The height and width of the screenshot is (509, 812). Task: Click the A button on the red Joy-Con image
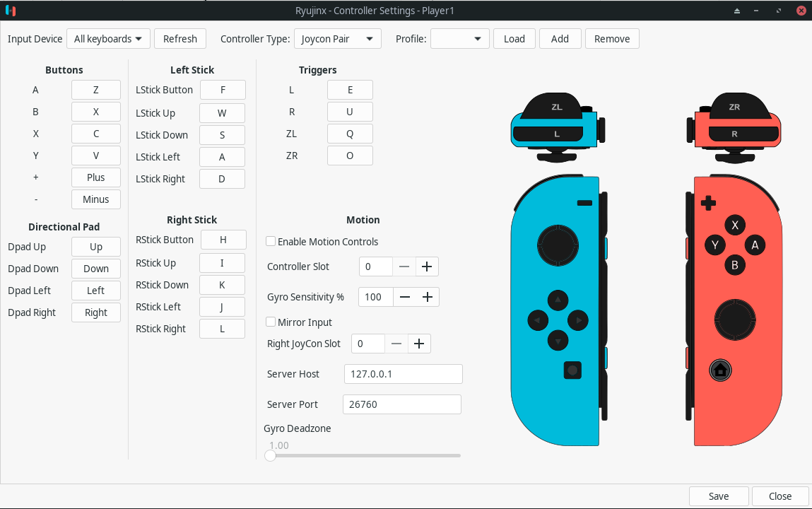click(x=755, y=245)
